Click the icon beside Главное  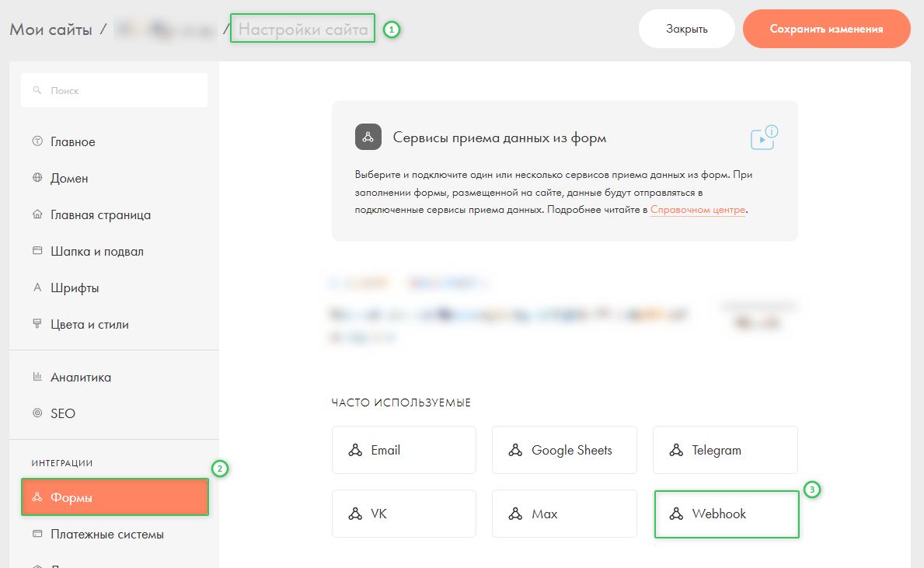[x=37, y=141]
